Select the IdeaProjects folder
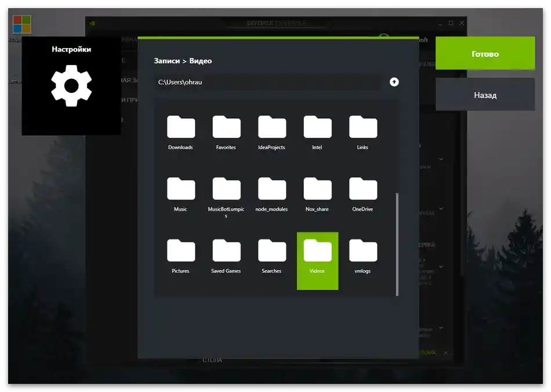551x392 pixels. [271, 133]
